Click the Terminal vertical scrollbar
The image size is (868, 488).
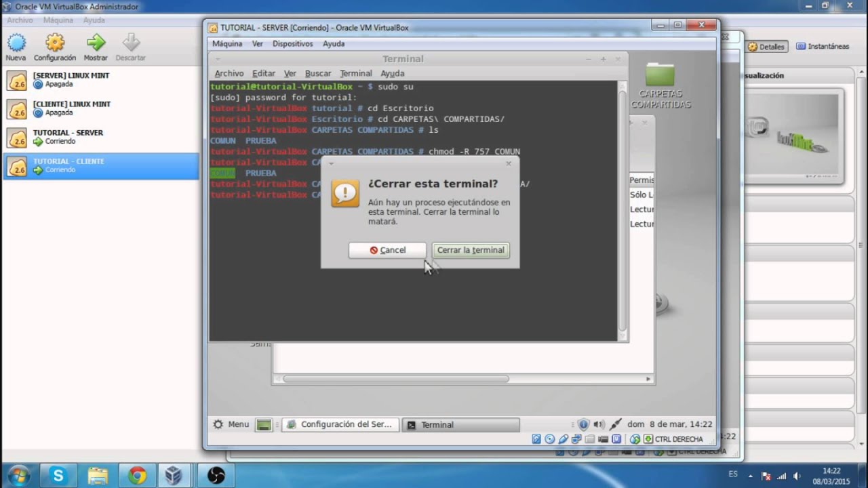(x=623, y=209)
